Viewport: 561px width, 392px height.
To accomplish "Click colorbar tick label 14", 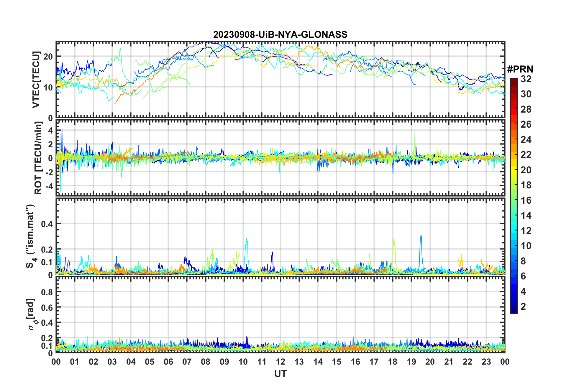I will (526, 215).
